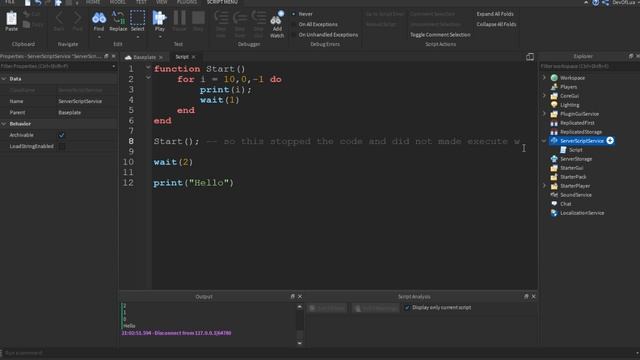Click the share icon in title bar
The width and height of the screenshot is (640, 360).
tap(605, 2)
